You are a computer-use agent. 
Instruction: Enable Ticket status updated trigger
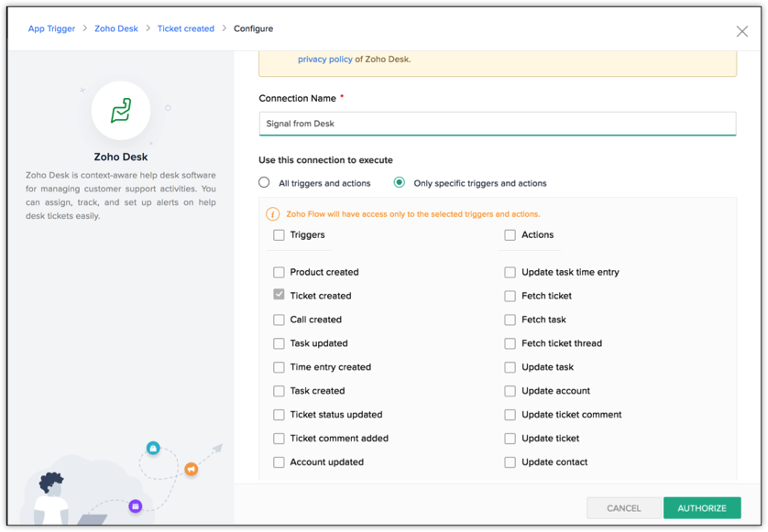point(279,415)
